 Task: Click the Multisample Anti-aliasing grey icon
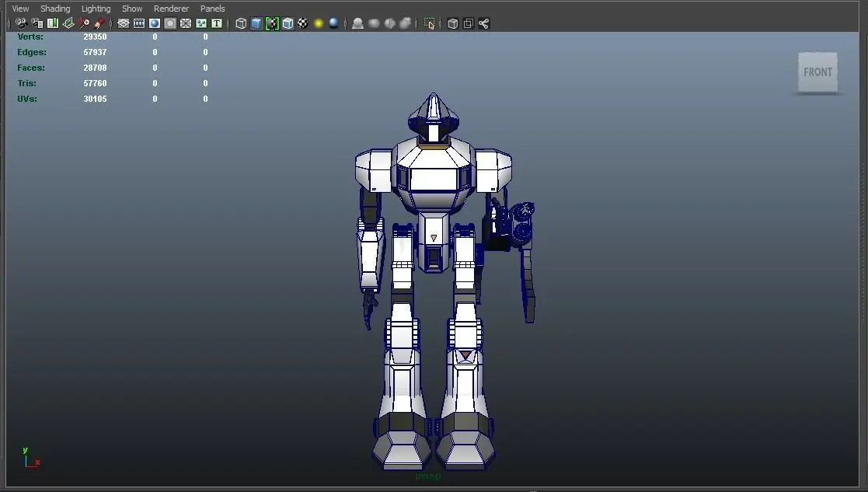point(389,23)
